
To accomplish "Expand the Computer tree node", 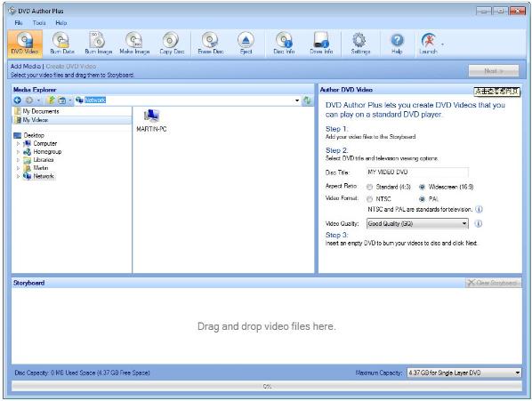I will tap(19, 144).
